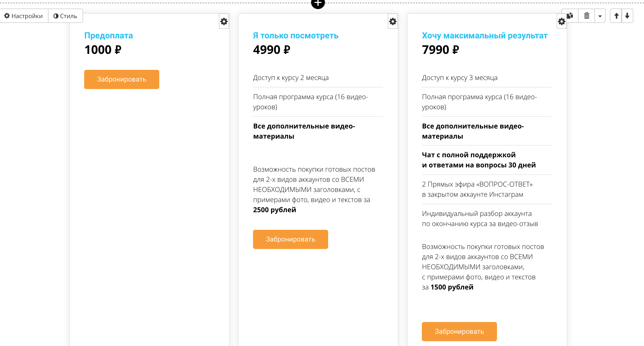Click Забронировать under 4990 ₽ plan
This screenshot has height=346, width=644.
pyautogui.click(x=291, y=239)
